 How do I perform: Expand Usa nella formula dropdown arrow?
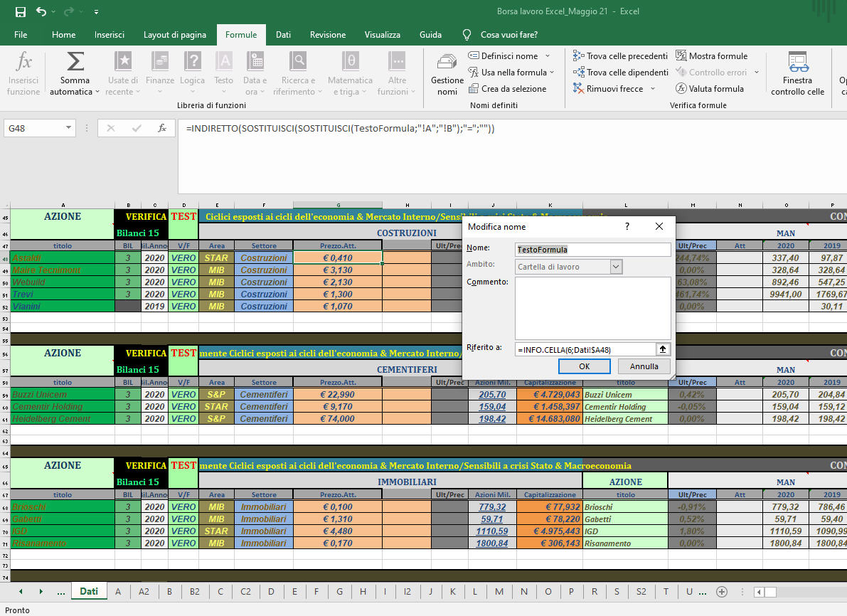pyautogui.click(x=552, y=73)
